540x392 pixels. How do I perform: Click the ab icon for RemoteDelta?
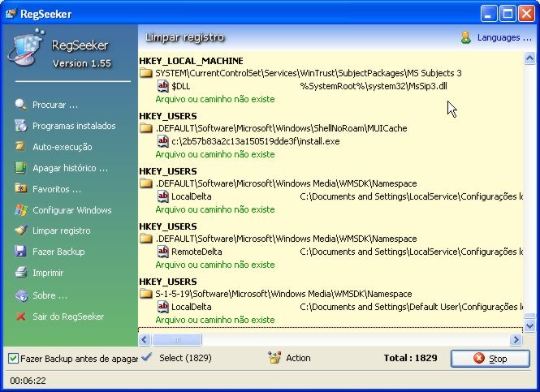pos(163,252)
